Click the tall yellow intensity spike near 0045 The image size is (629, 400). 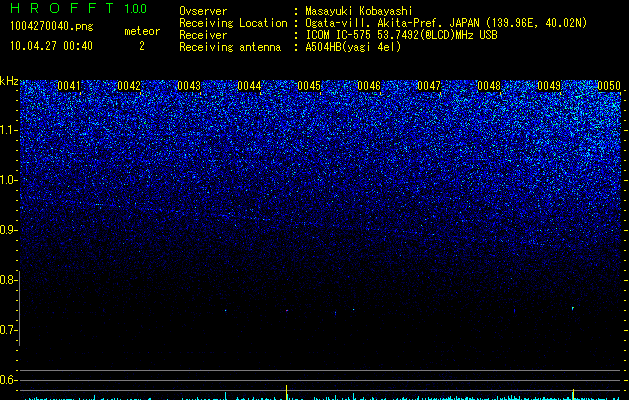coord(286,392)
